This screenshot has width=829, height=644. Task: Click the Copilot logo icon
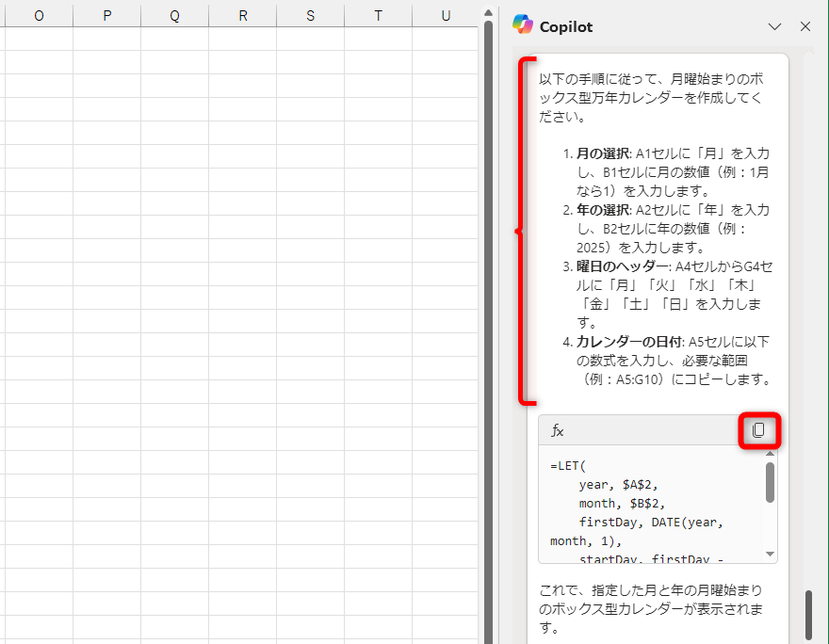tap(524, 26)
